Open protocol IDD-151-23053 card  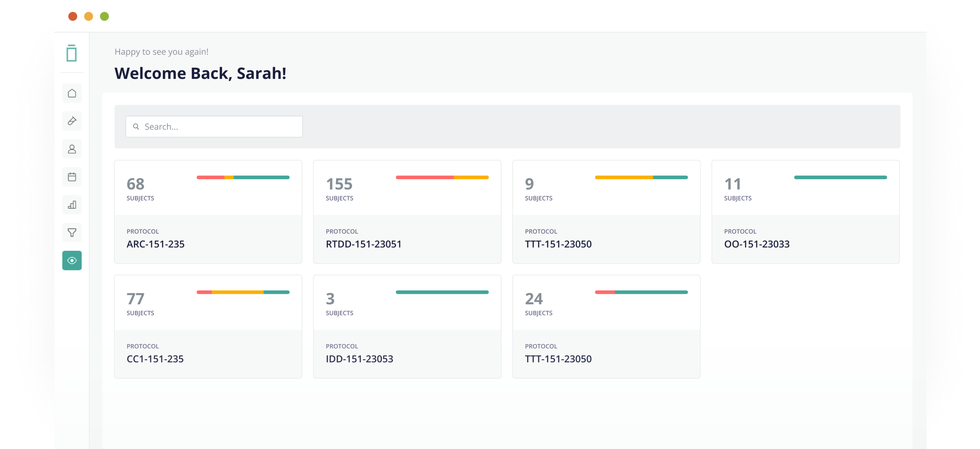coord(407,327)
